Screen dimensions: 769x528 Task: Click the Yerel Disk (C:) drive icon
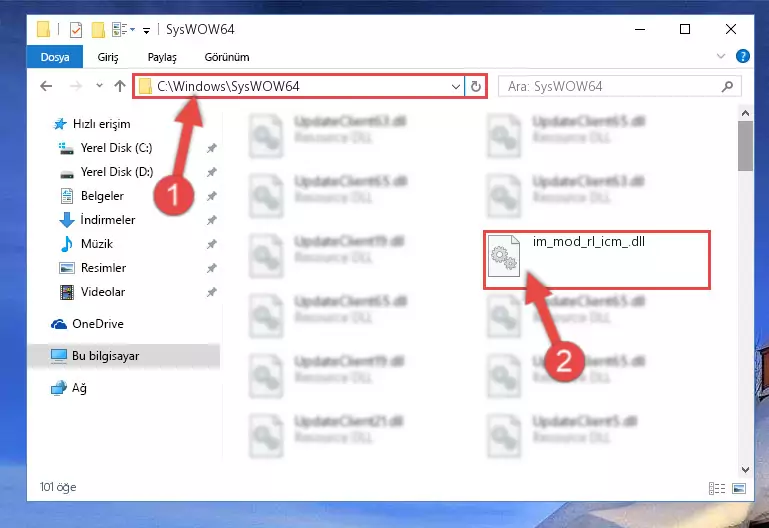tap(66, 148)
